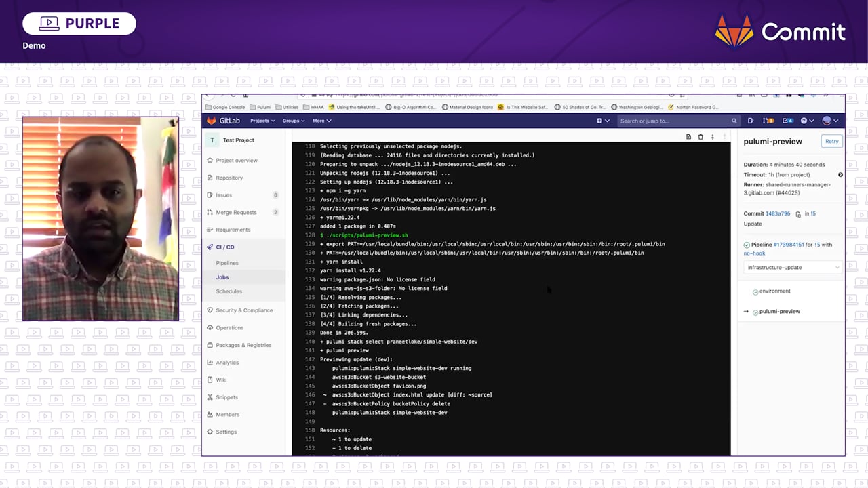
Task: Copy the commit SHA to clipboard
Action: click(x=798, y=214)
